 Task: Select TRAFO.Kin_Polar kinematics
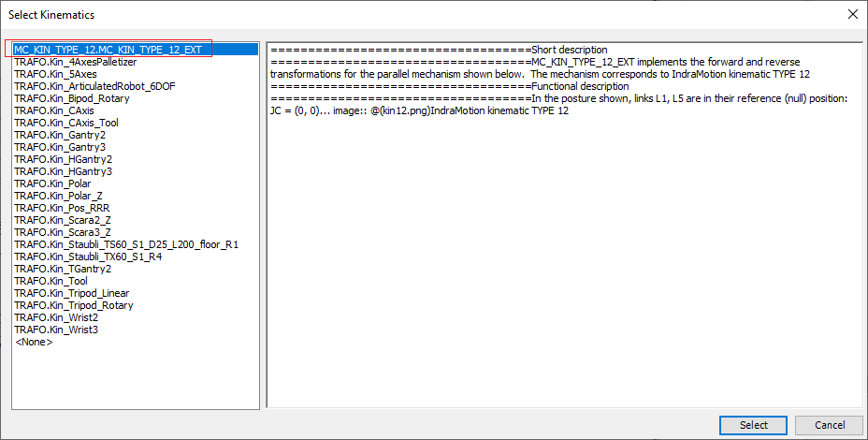52,183
